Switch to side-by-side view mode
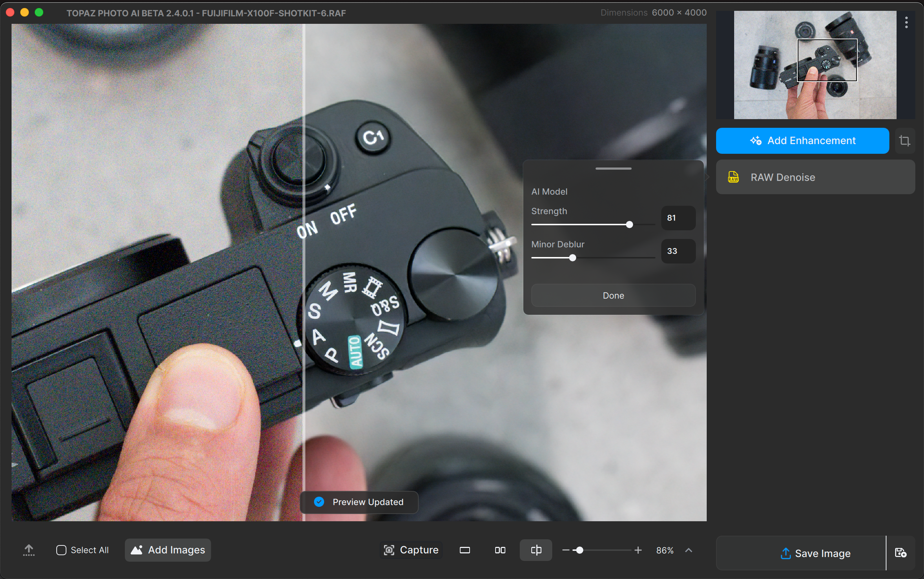 pos(500,550)
